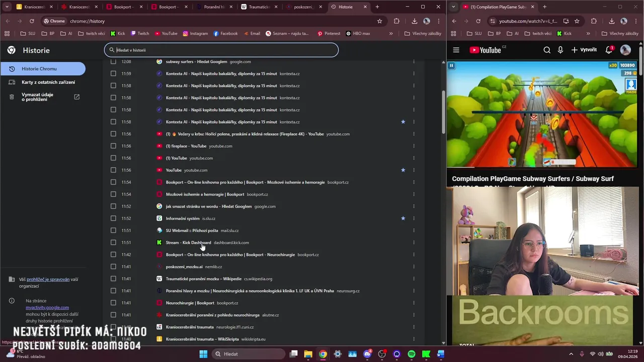Open the YouTube hamburger guide menu

(456, 50)
